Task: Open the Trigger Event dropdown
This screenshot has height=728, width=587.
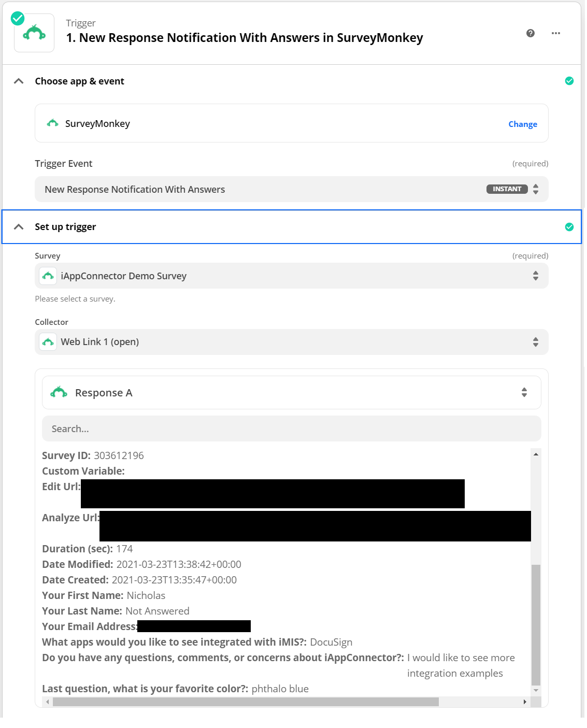Action: (291, 189)
